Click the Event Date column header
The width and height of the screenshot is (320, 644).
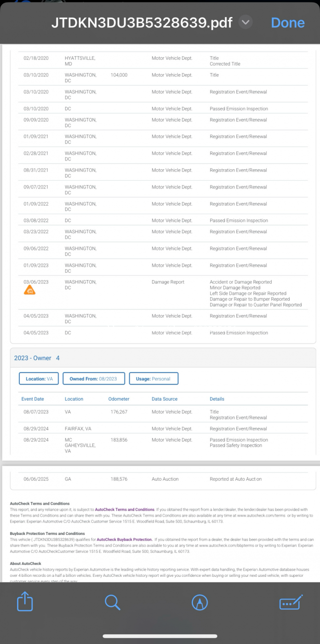(x=33, y=399)
